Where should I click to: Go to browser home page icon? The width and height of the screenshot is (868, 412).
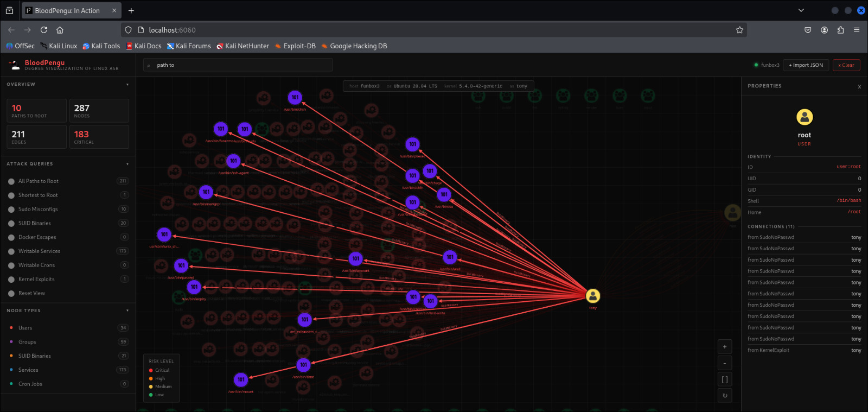[60, 30]
